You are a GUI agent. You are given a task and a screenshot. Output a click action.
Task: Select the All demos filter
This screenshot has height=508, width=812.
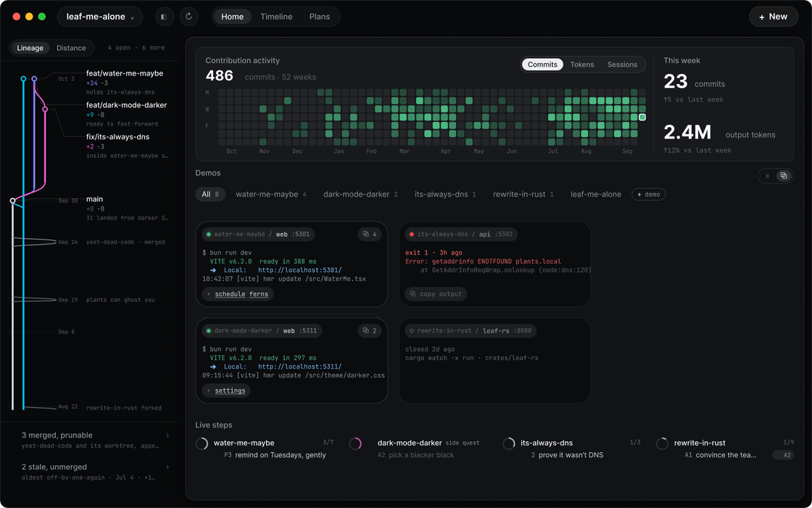[210, 194]
